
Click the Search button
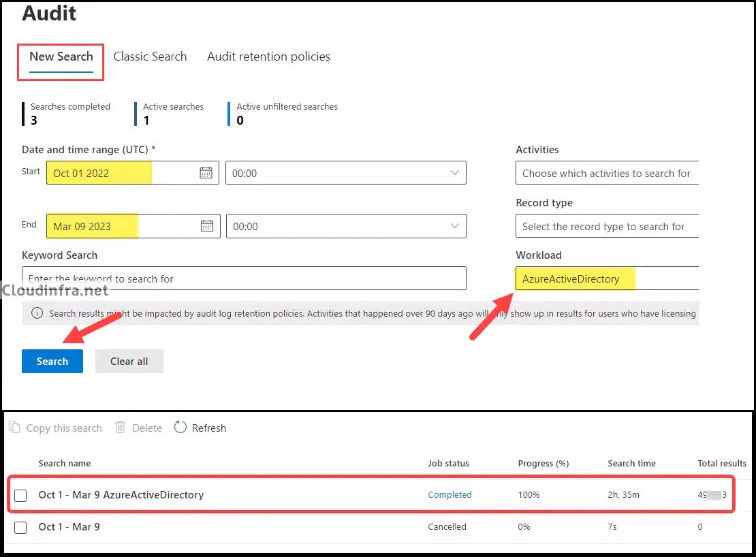[52, 361]
